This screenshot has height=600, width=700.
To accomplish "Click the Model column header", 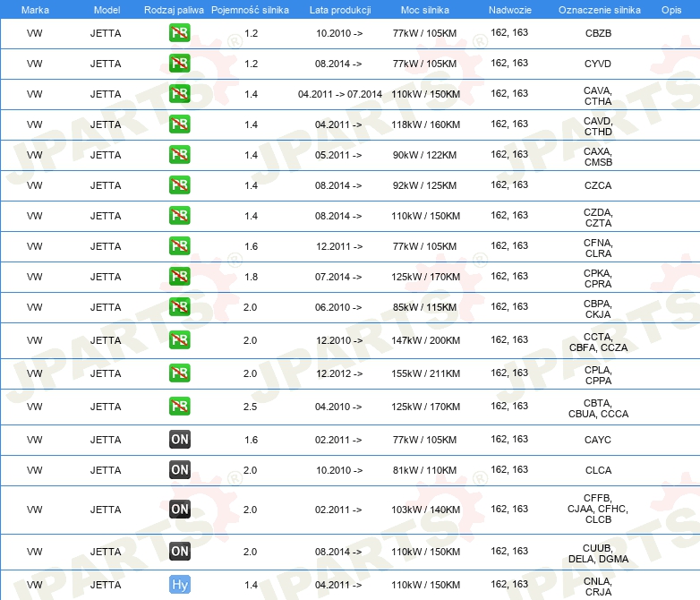I will click(x=107, y=10).
